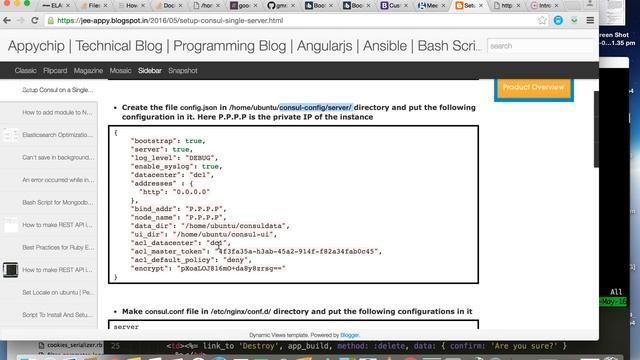Switch to Magazine view

[x=88, y=71]
